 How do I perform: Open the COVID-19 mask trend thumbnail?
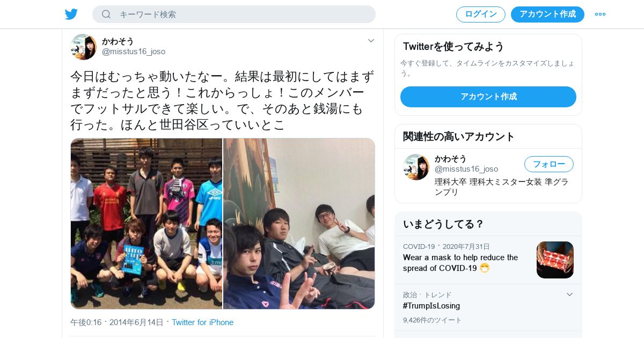(555, 260)
